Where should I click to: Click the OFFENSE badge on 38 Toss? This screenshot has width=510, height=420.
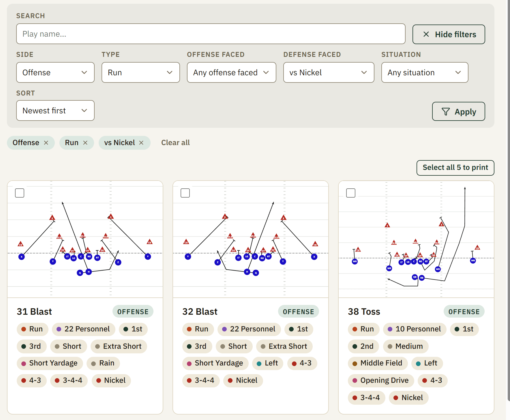(464, 312)
